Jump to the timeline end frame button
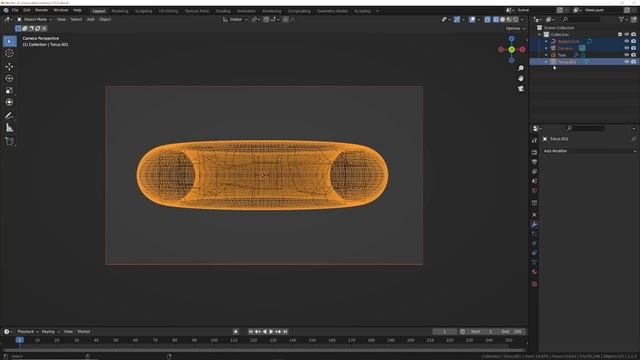The height and width of the screenshot is (360, 640). tap(285, 332)
